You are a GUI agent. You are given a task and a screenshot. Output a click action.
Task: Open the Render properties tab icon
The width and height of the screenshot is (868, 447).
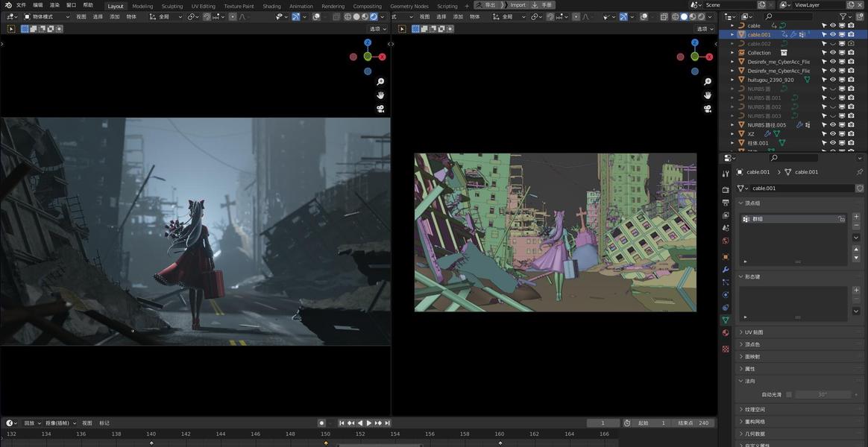coord(726,190)
